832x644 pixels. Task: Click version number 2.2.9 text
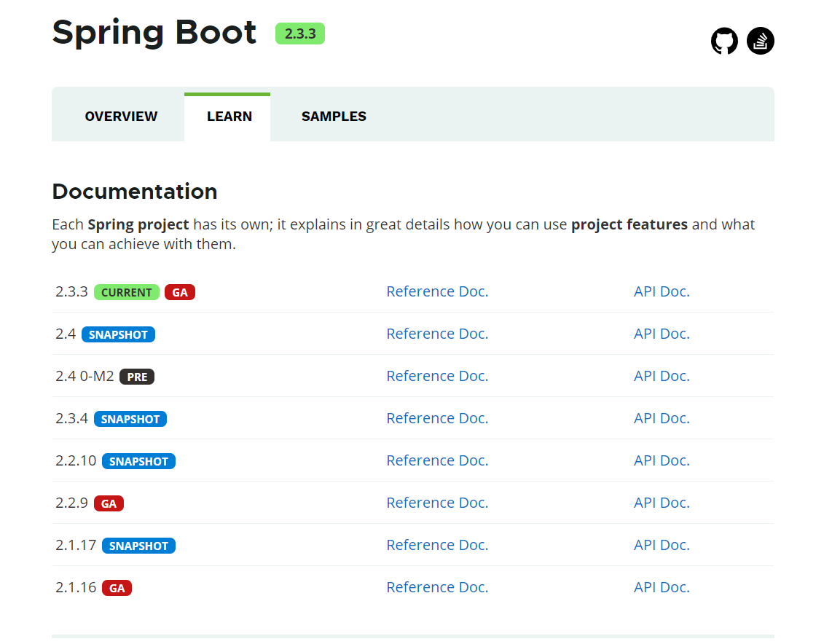click(71, 503)
